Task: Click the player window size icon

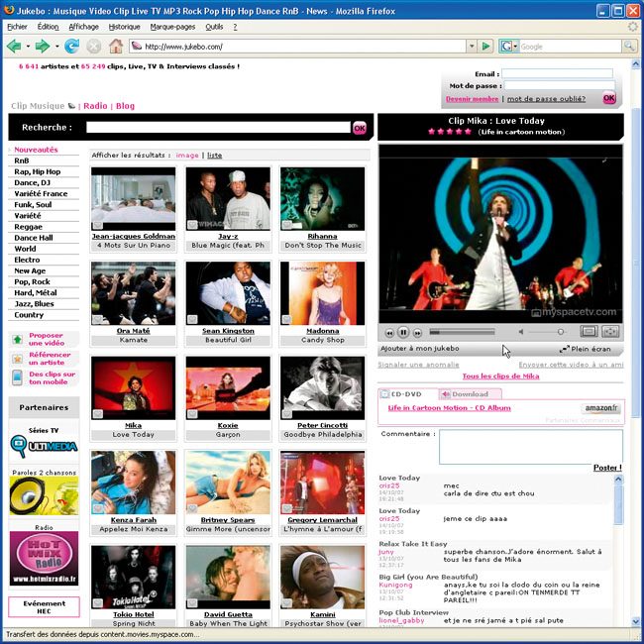Action: pos(589,332)
